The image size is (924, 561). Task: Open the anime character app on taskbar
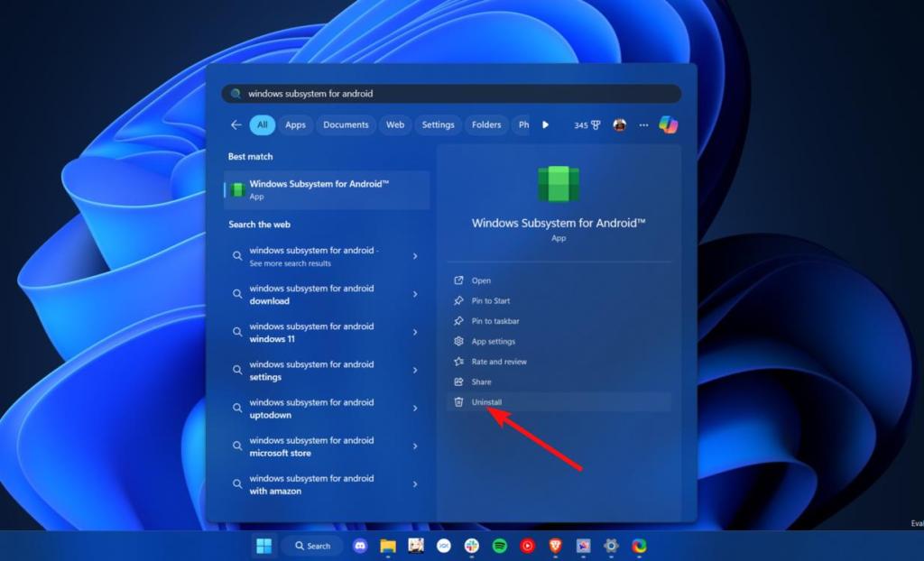point(416,546)
